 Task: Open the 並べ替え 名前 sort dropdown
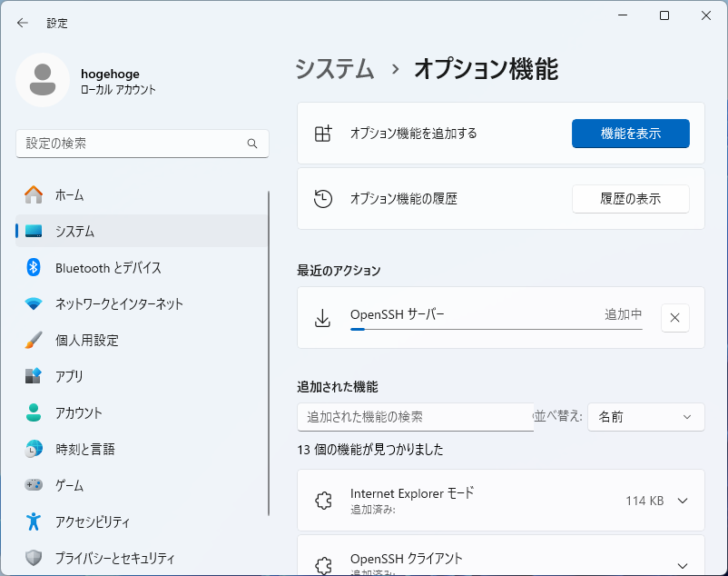pos(645,417)
